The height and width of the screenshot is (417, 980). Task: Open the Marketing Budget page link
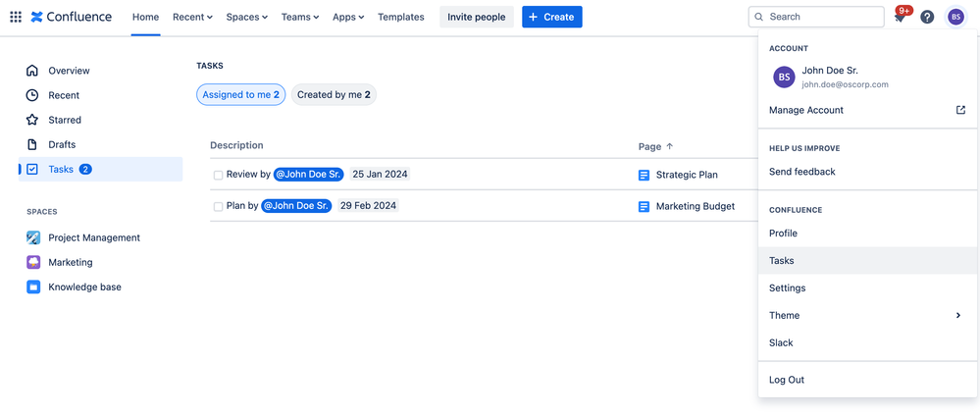[695, 206]
